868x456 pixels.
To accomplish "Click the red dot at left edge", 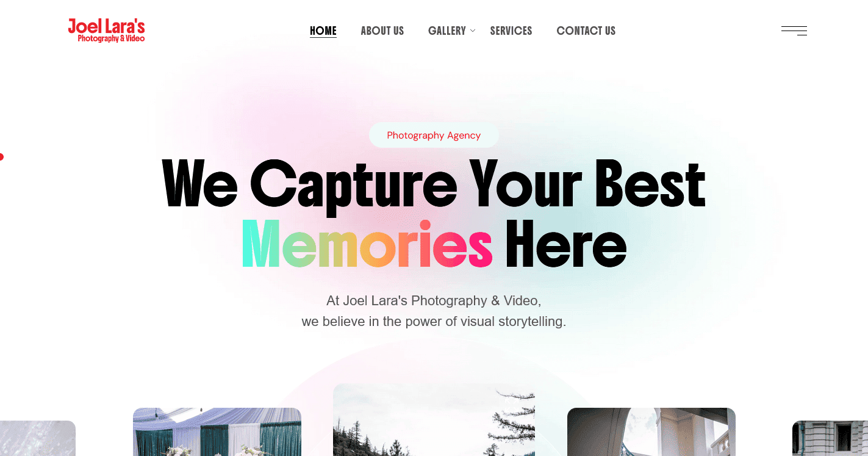I will (x=1, y=157).
